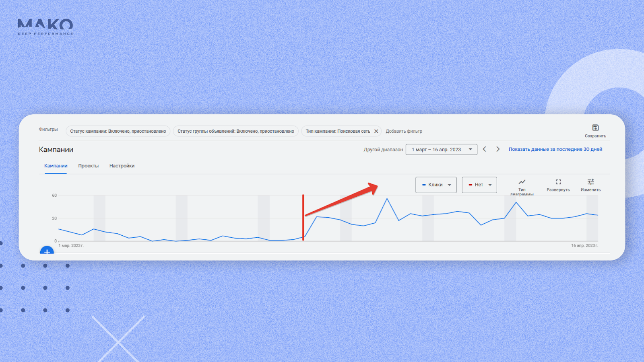Image resolution: width=644 pixels, height=362 pixels.
Task: Click Добавить фильтр field
Action: 404,131
